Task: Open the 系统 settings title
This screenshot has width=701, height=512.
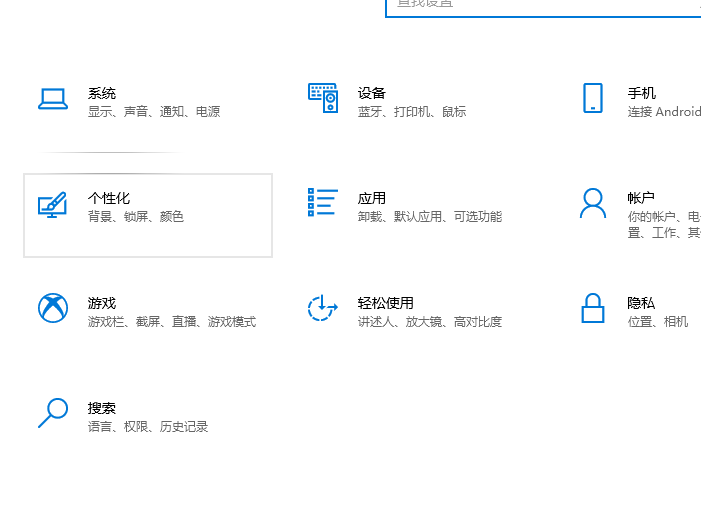Action: [101, 93]
